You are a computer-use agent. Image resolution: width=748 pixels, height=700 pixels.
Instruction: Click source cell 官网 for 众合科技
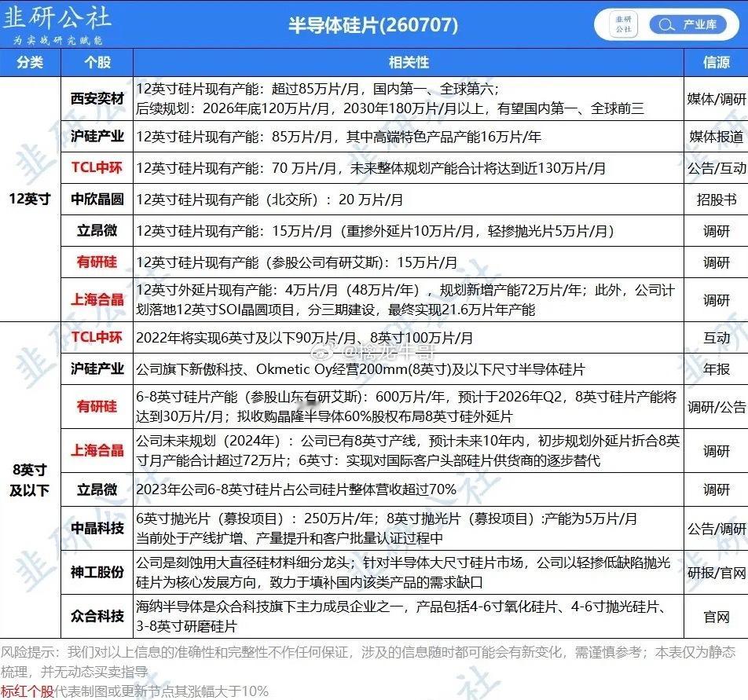pos(716,617)
